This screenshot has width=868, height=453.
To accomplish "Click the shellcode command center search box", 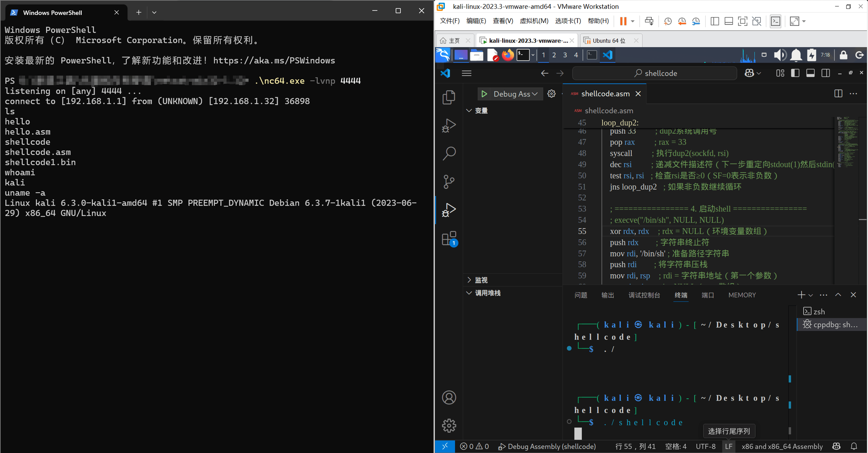I will tap(655, 73).
